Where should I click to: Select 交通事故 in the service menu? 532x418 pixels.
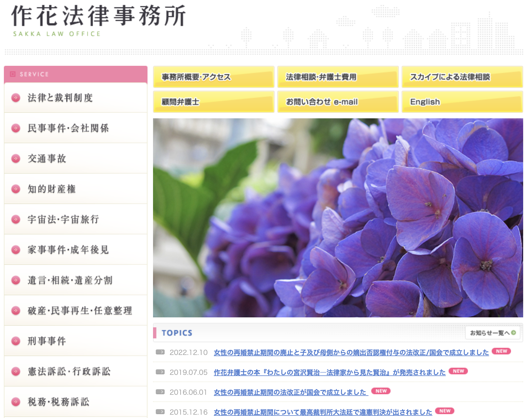(x=76, y=158)
